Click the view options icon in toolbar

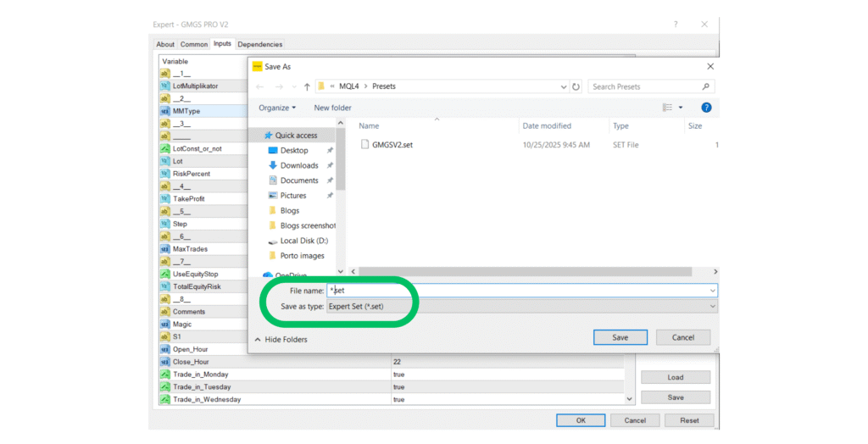[668, 108]
